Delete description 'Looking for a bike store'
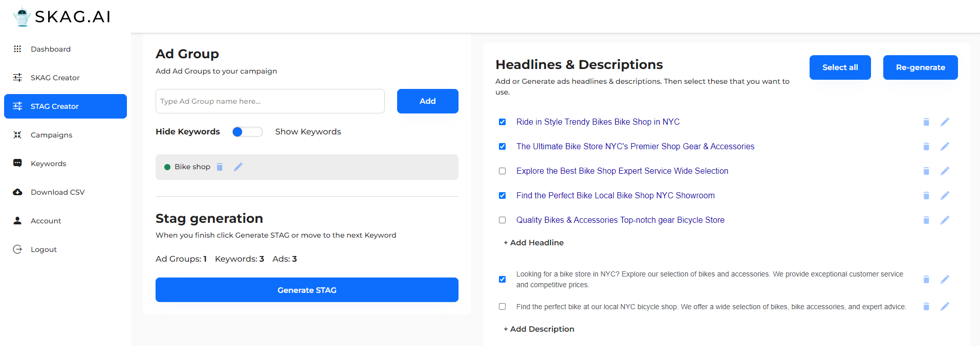The image size is (980, 346). (x=926, y=279)
